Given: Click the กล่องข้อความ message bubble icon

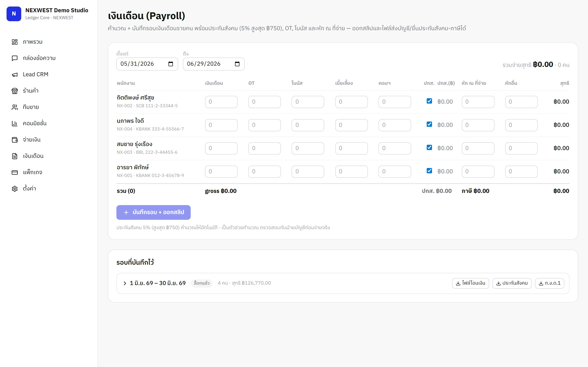Looking at the screenshot, I should click(14, 58).
